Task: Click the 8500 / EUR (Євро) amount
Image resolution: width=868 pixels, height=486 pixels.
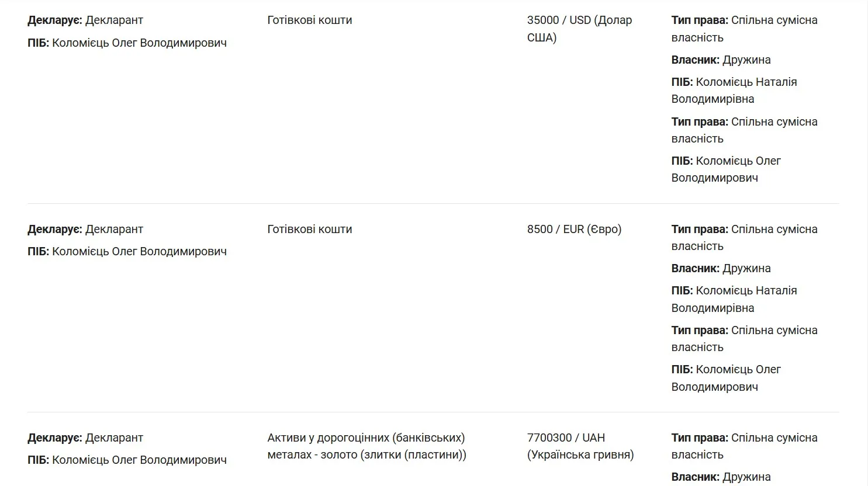Action: [574, 229]
